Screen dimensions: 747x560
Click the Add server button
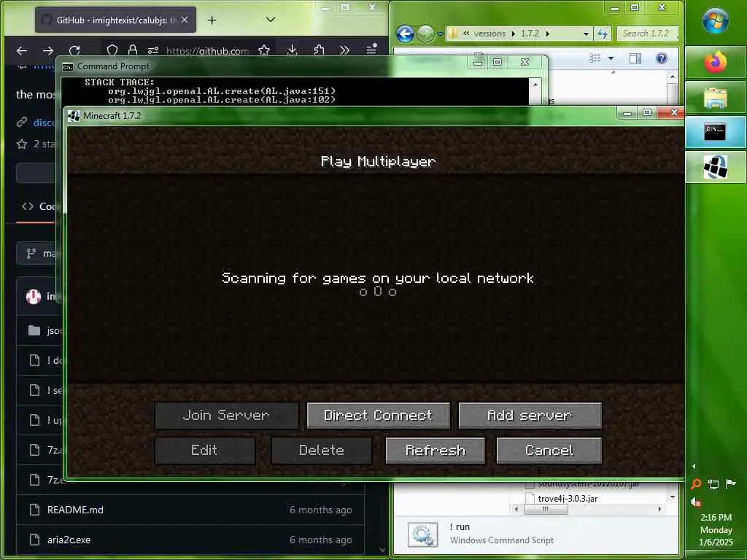(530, 415)
